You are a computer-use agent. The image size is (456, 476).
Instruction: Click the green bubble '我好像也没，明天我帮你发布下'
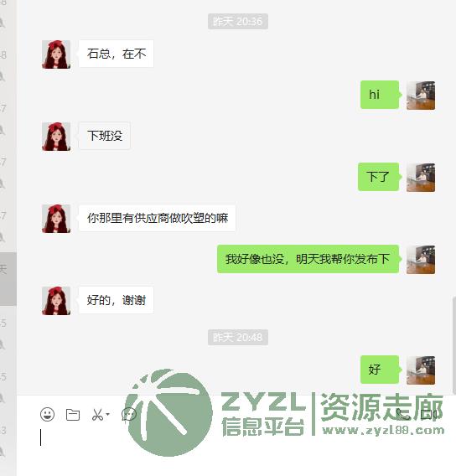click(308, 259)
